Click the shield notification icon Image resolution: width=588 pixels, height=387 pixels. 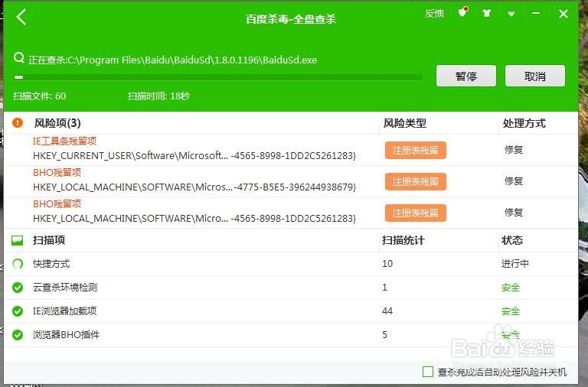point(463,12)
